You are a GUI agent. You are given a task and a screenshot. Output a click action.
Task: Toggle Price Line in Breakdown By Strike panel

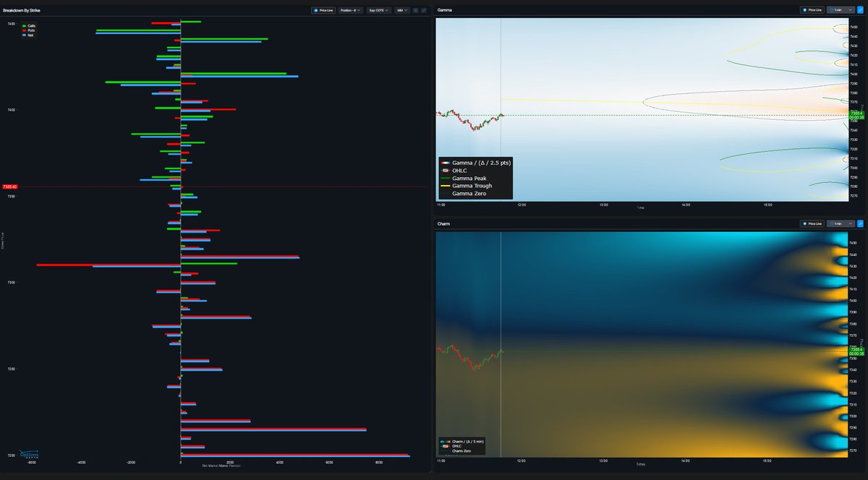click(x=323, y=11)
